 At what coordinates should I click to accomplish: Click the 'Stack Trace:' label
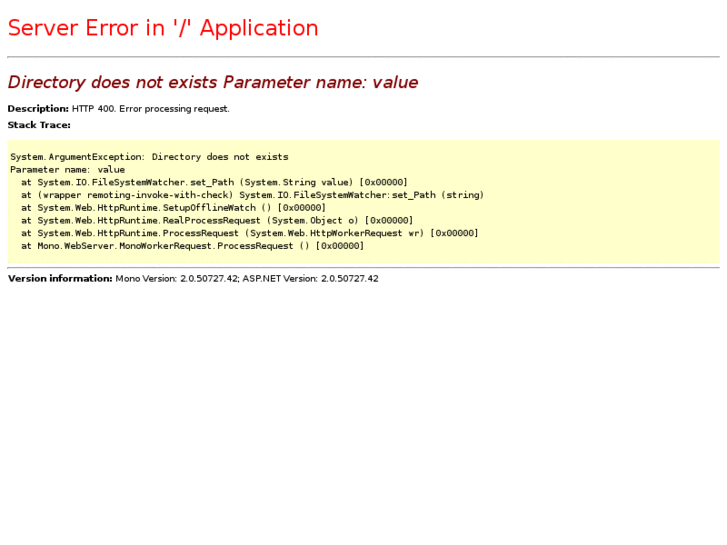(x=39, y=125)
